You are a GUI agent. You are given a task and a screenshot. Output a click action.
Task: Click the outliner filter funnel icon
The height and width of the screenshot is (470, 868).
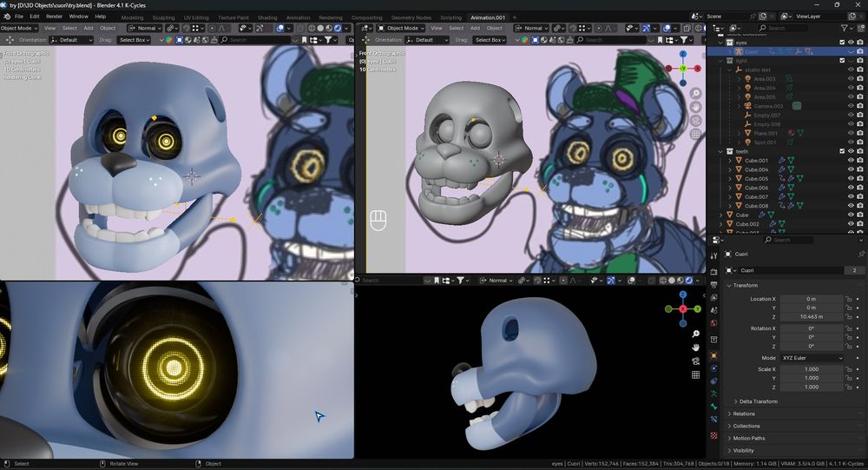point(844,28)
